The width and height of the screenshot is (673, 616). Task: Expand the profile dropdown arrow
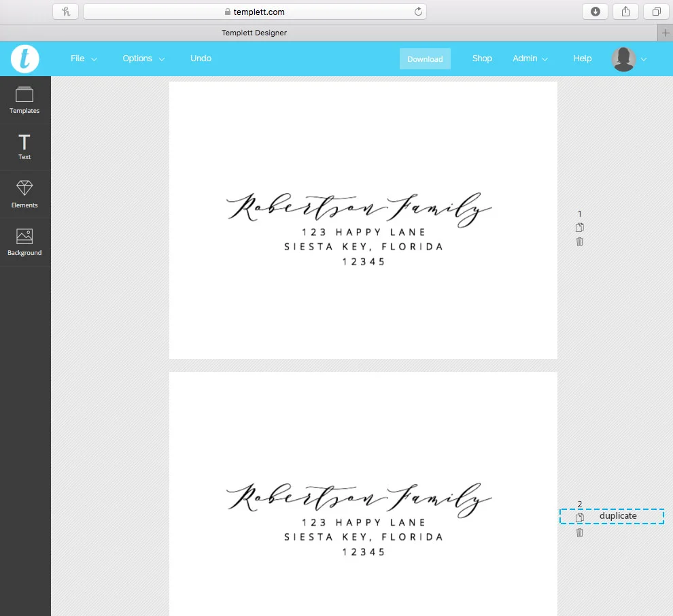click(x=644, y=59)
